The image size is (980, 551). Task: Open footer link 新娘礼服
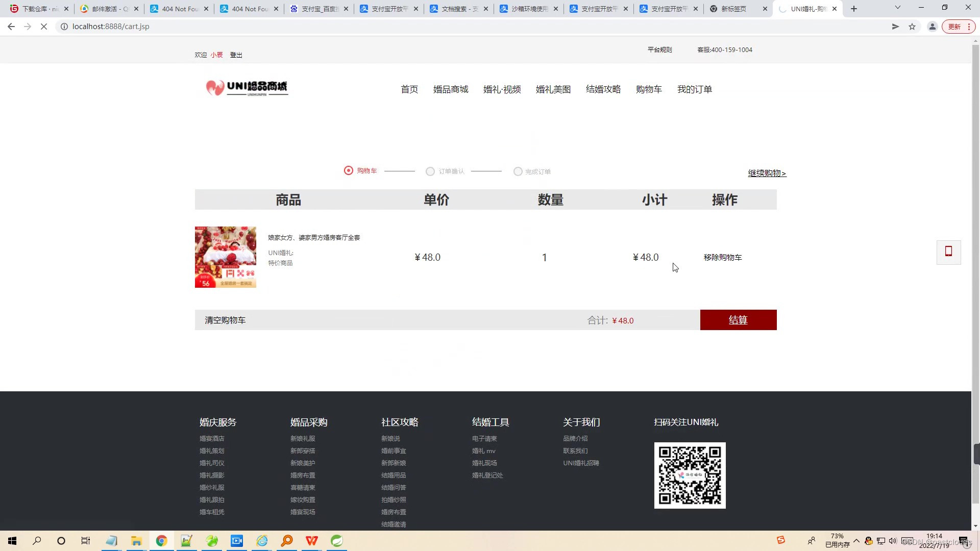pyautogui.click(x=303, y=438)
